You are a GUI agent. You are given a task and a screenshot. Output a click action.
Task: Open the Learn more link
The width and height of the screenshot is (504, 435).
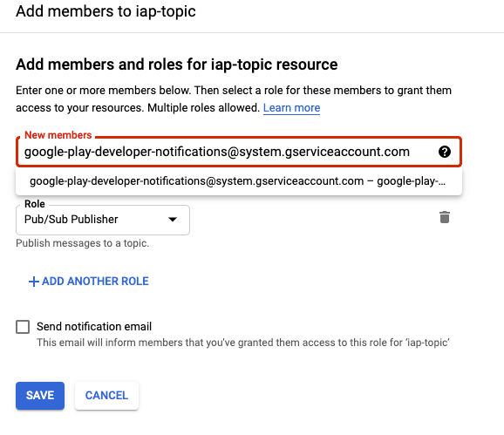click(x=291, y=107)
